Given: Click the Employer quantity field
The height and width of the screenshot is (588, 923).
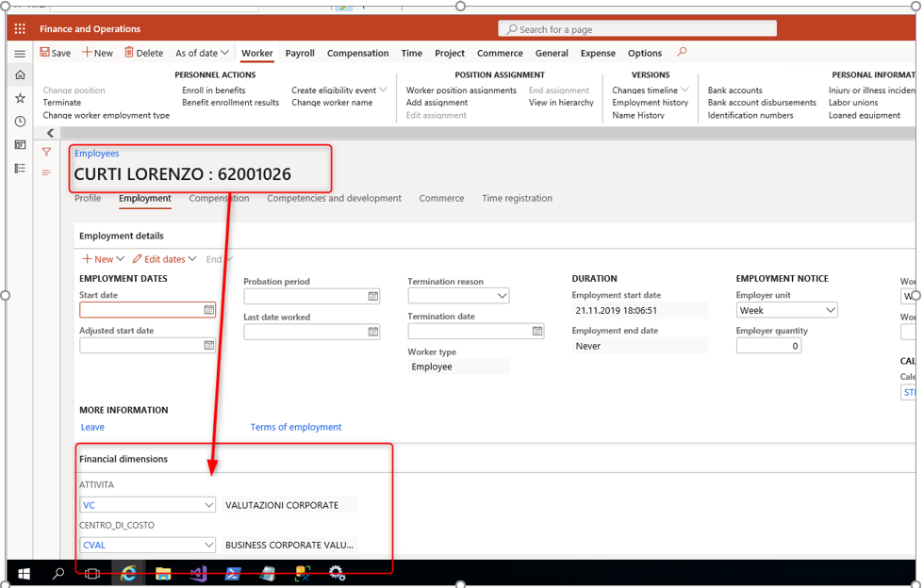Looking at the screenshot, I should pyautogui.click(x=768, y=346).
